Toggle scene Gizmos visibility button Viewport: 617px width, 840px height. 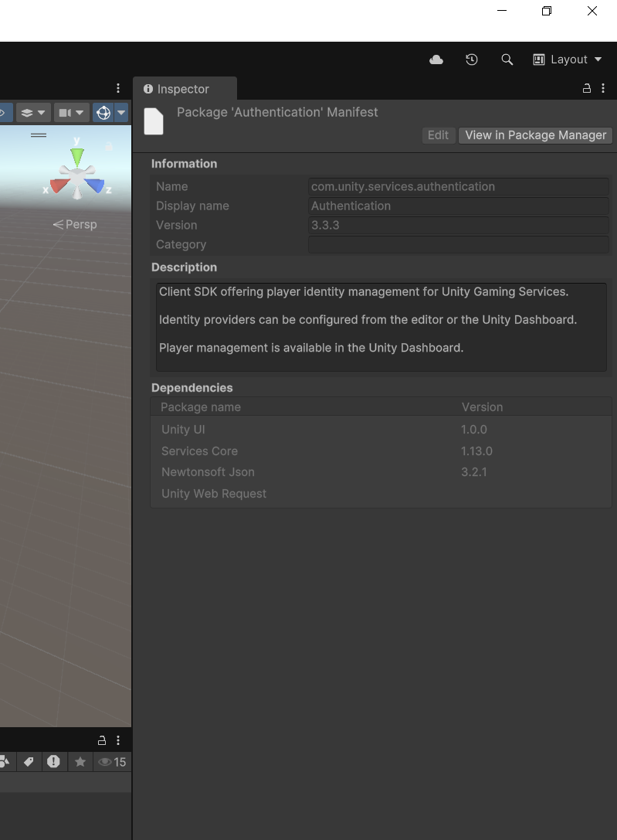click(x=103, y=113)
